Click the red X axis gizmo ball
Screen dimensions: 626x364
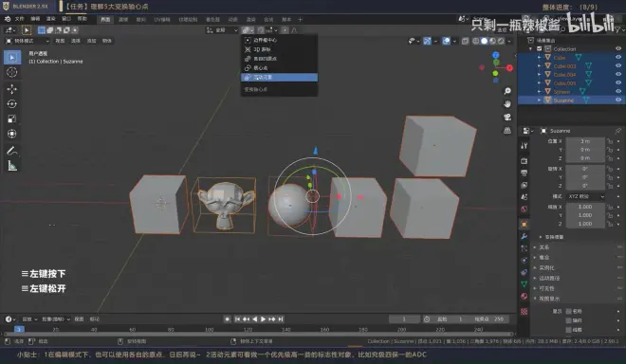tap(509, 68)
